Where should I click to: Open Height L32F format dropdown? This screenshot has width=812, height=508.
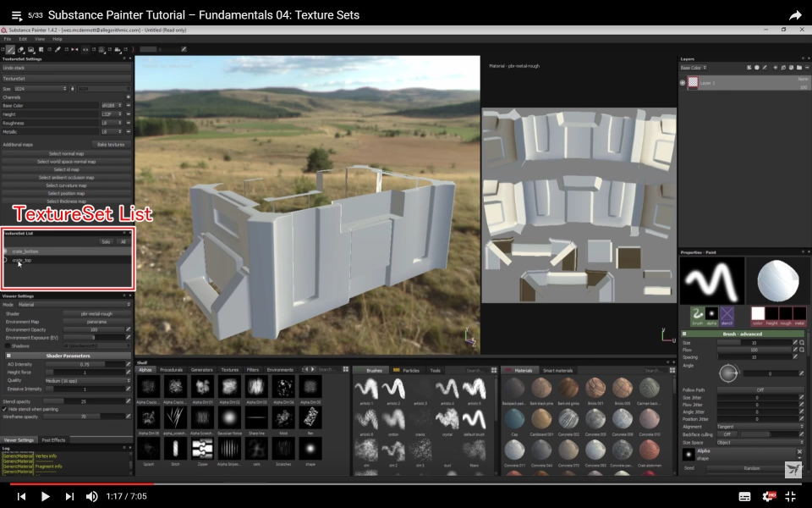[112, 114]
